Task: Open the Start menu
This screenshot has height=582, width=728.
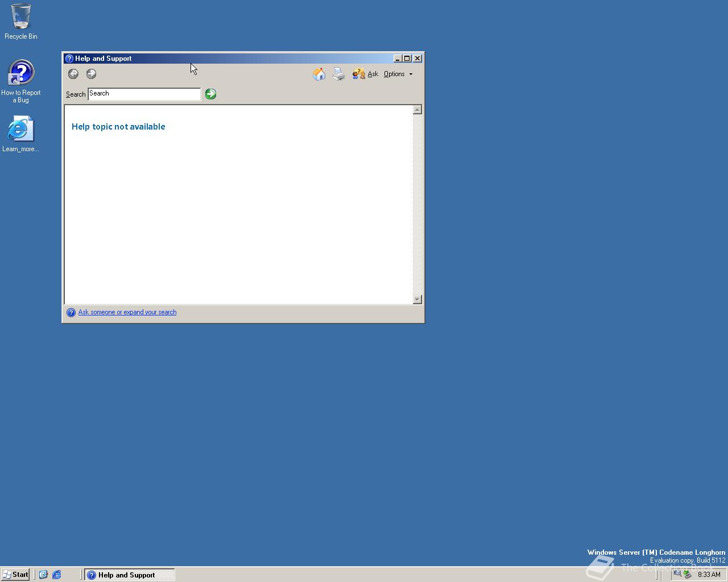Action: click(15, 575)
